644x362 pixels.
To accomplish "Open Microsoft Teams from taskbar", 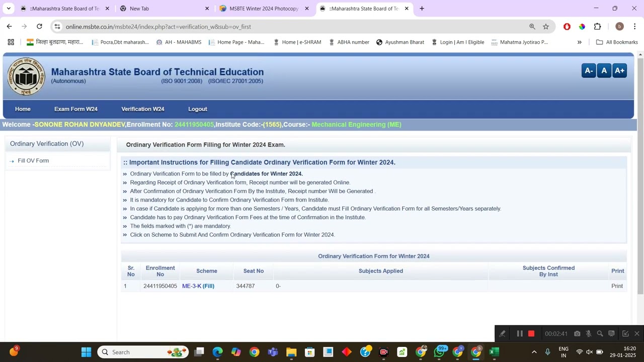I will pyautogui.click(x=273, y=352).
